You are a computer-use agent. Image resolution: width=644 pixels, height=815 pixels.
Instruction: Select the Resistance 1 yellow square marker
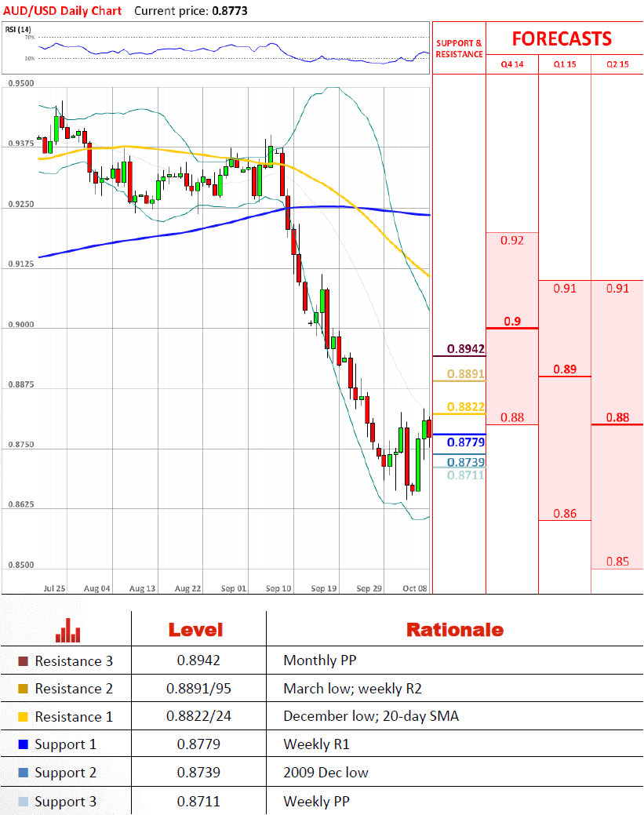(x=23, y=717)
